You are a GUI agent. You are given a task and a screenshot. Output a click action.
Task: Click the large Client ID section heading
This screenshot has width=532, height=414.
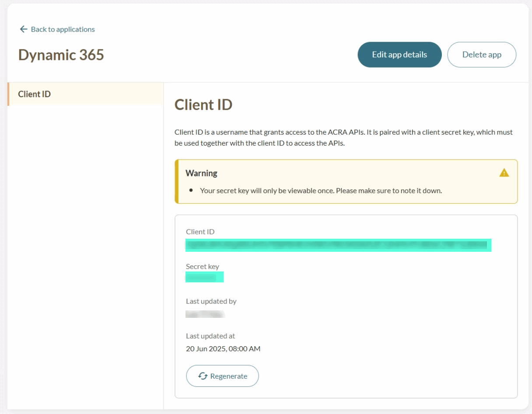click(203, 105)
